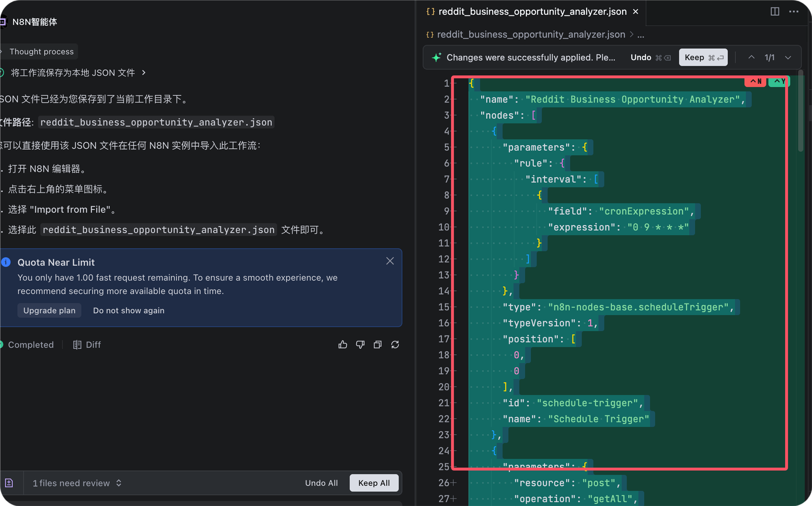The width and height of the screenshot is (812, 506).
Task: Select the reddit_business_opportunity_analyzer.json editor tab
Action: point(532,11)
